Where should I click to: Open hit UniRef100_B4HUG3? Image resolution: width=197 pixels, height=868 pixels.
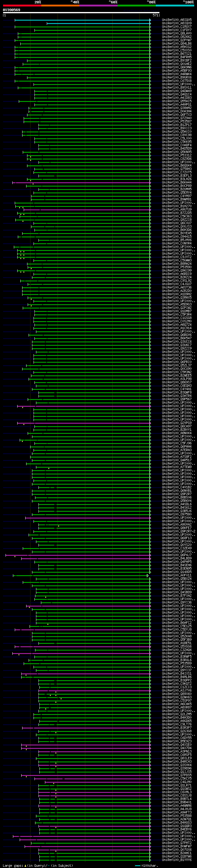(177, 822)
